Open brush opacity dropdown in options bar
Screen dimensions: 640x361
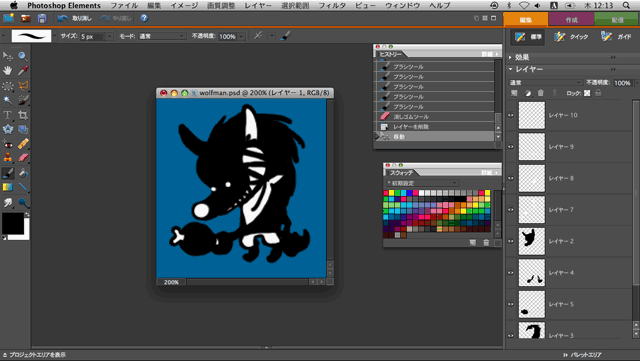tap(242, 36)
